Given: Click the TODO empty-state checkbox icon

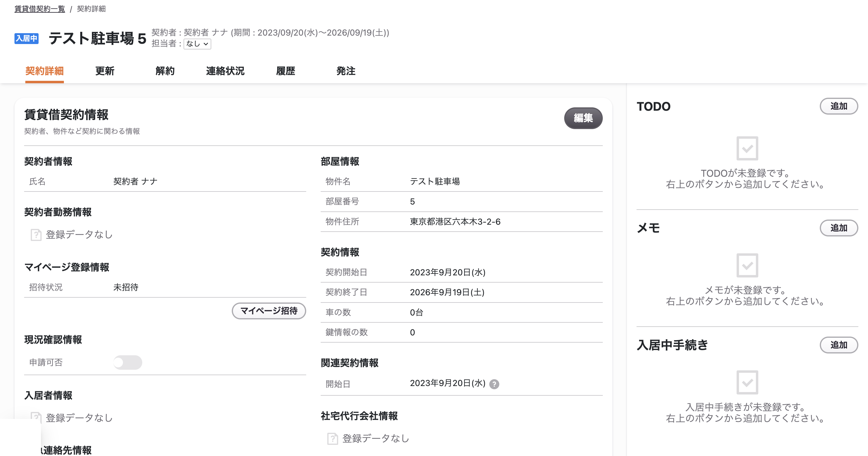Looking at the screenshot, I should tap(747, 148).
